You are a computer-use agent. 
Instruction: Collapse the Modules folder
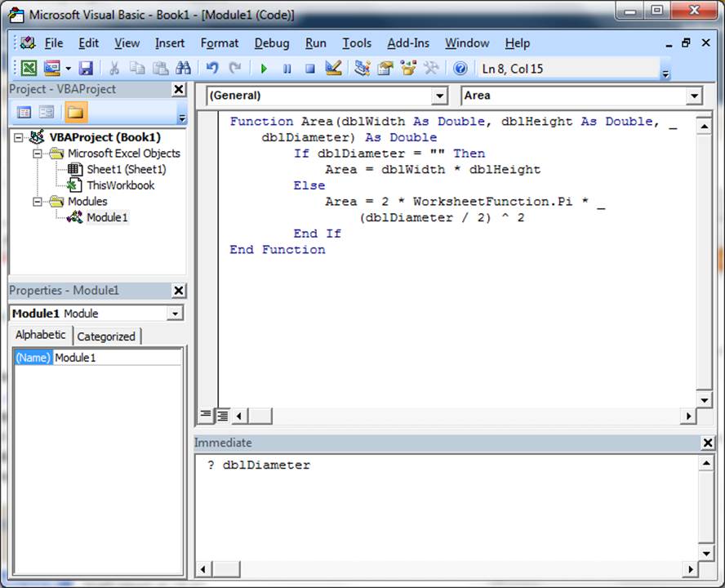[x=38, y=202]
